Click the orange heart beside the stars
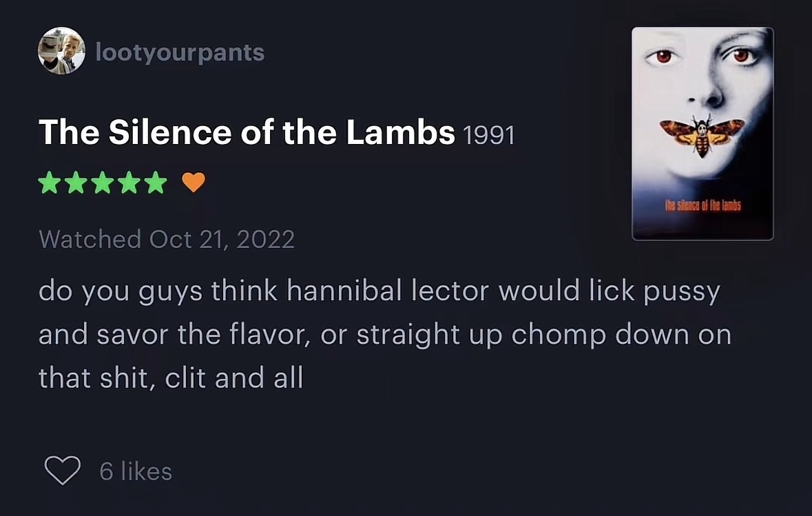This screenshot has height=516, width=812. (194, 183)
